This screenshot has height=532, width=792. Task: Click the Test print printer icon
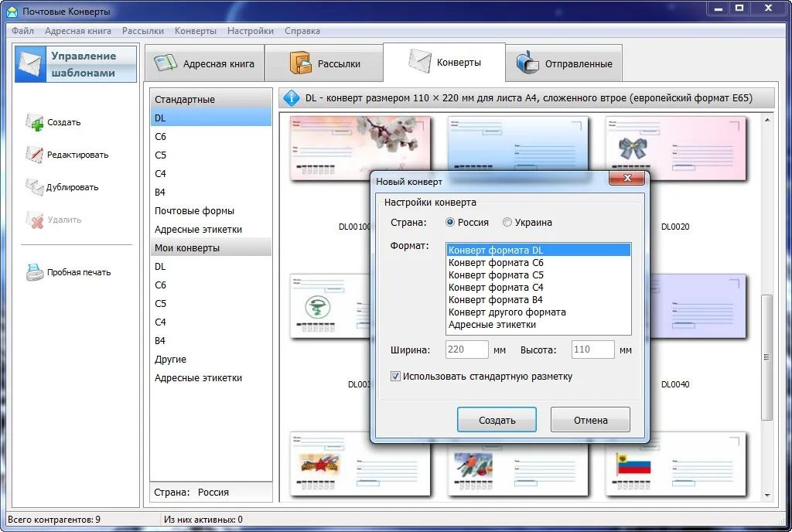pos(35,272)
